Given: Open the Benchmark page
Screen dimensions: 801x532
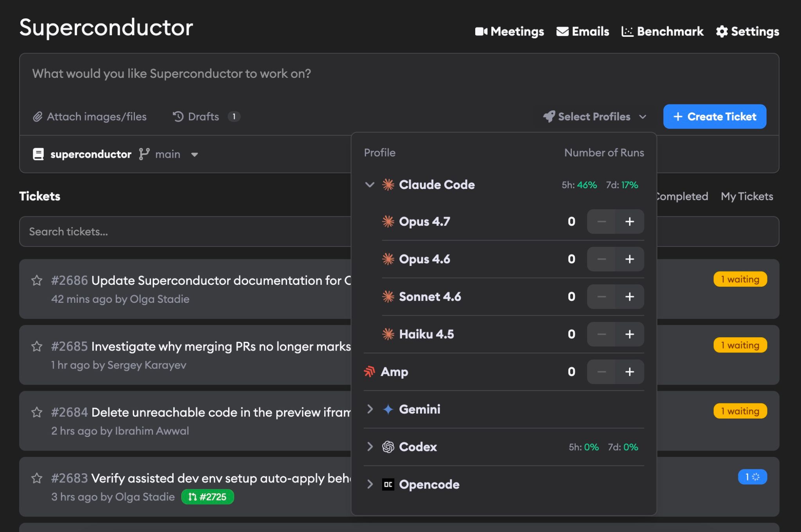Looking at the screenshot, I should (x=663, y=31).
